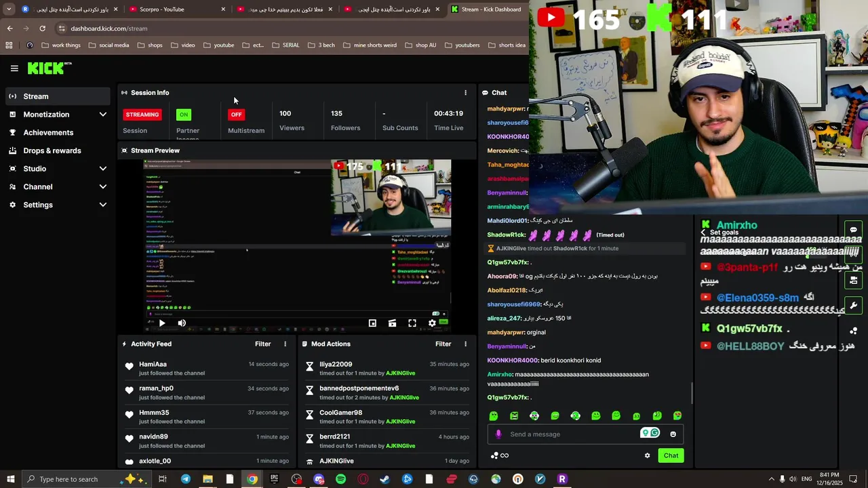This screenshot has width=868, height=488.
Task: Toggle theater mode in stream preview
Action: 392,323
